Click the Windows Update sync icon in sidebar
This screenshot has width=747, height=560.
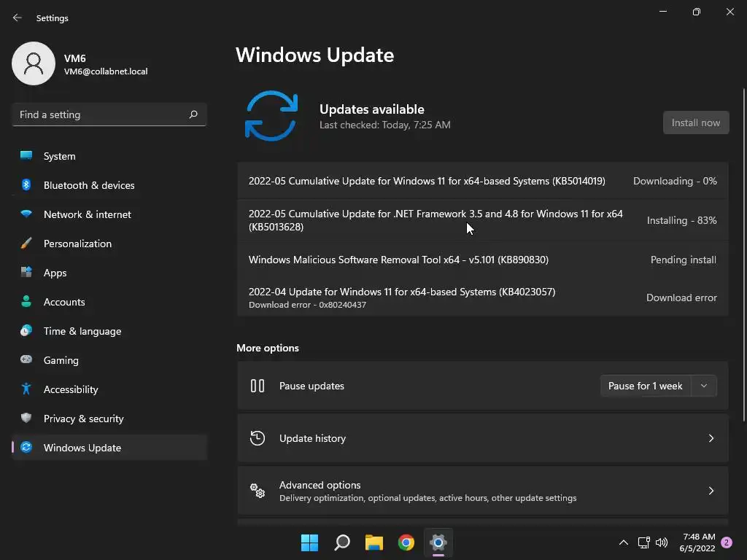pos(26,447)
